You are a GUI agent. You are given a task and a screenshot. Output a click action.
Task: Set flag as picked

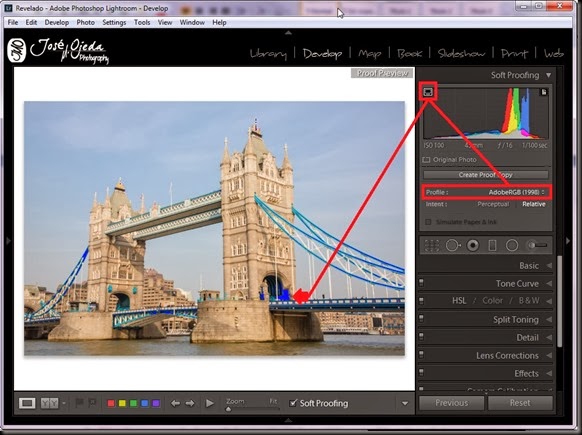coord(79,403)
